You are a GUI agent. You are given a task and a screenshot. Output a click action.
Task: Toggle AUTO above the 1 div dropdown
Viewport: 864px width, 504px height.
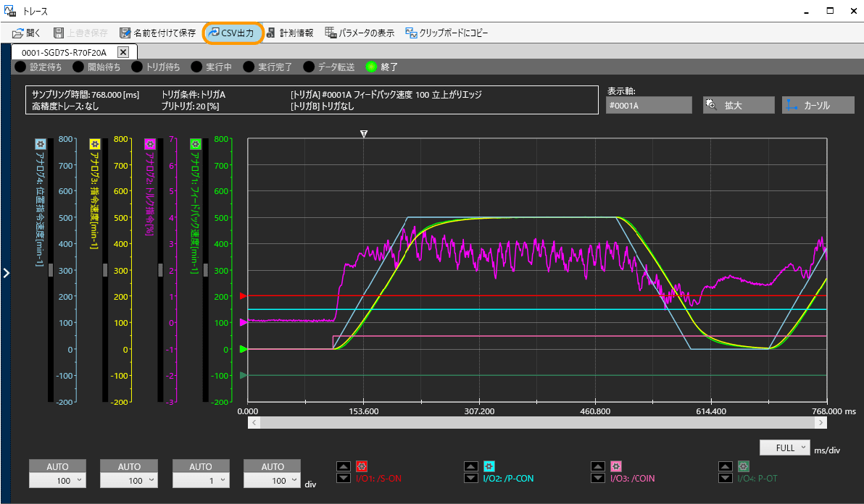click(201, 466)
